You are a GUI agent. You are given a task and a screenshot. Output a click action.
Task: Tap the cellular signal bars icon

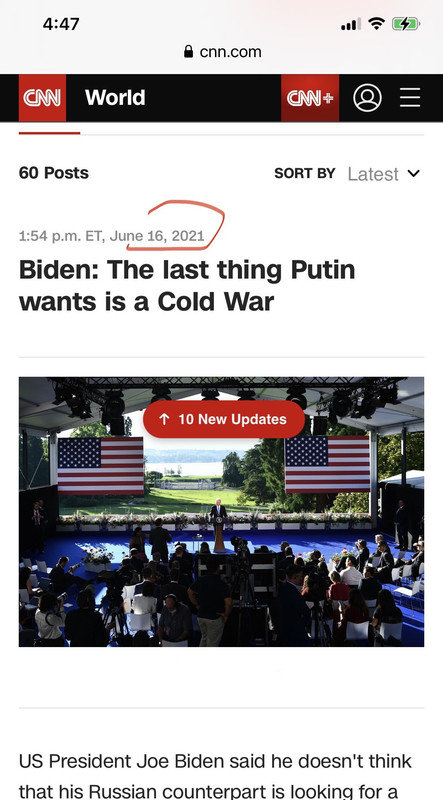pos(351,24)
